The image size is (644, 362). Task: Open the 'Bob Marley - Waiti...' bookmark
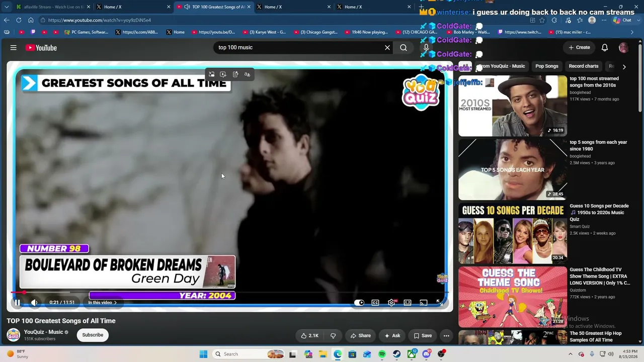(x=467, y=32)
